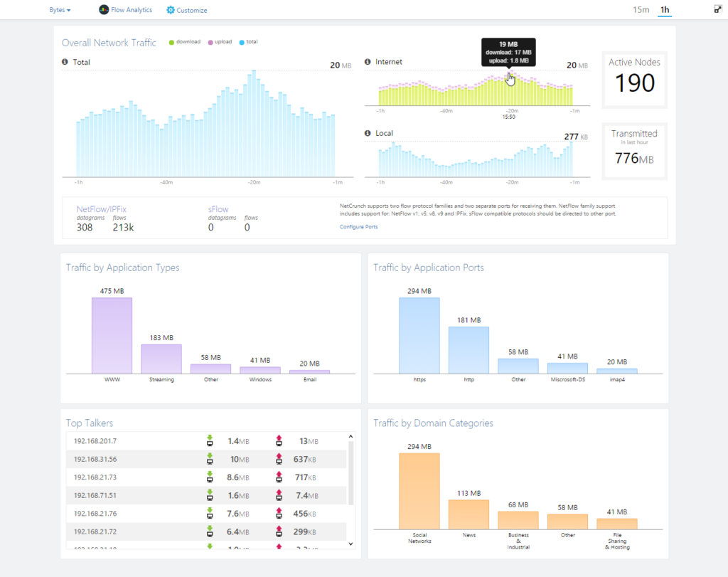Click the info icon beside Internet chart
This screenshot has width=728, height=577.
369,62
